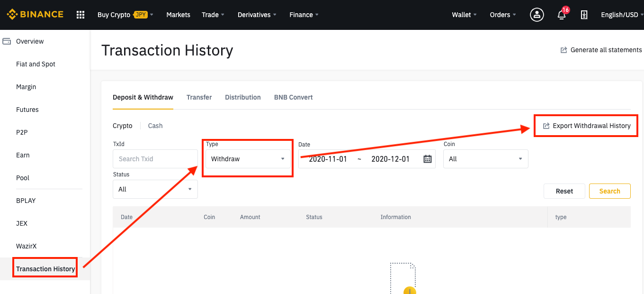Viewport: 644px width, 294px height.
Task: Open the apps grid menu icon
Action: pos(80,15)
